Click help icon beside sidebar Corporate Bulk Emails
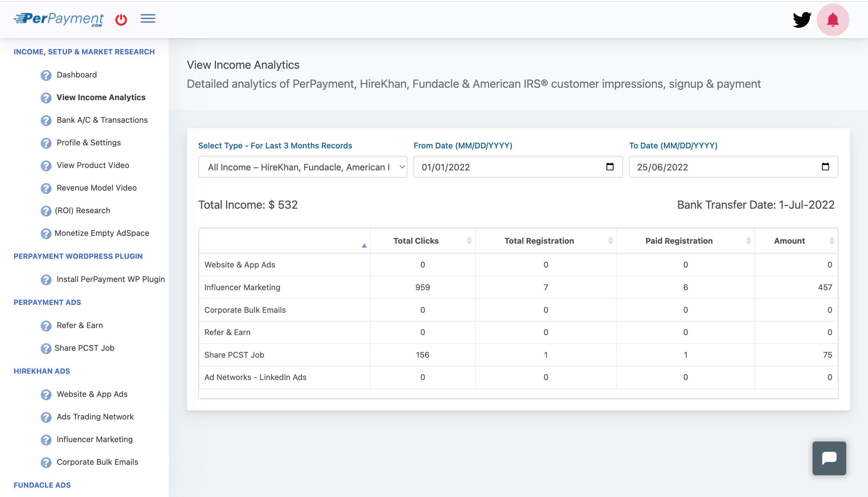Image resolution: width=868 pixels, height=497 pixels. tap(46, 462)
